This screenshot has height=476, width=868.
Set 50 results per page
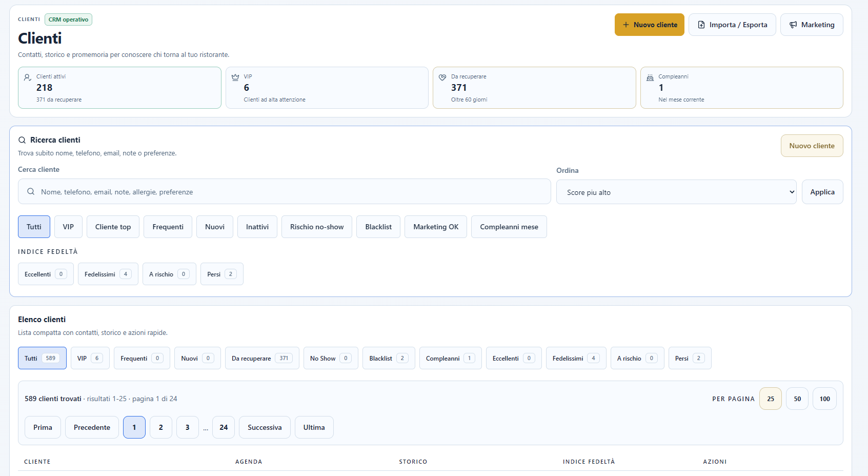797,399
